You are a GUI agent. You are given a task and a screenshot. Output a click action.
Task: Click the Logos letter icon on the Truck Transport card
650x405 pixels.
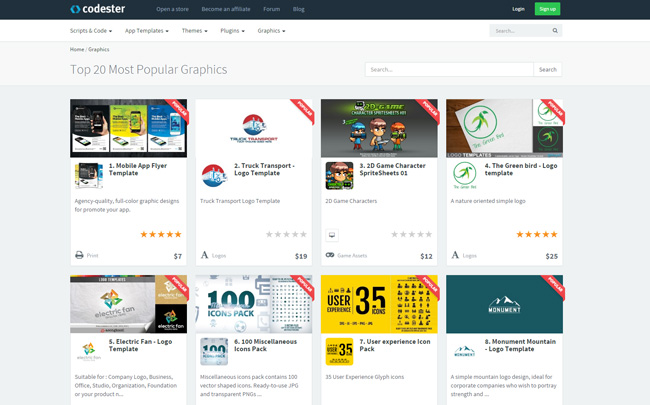click(x=204, y=255)
